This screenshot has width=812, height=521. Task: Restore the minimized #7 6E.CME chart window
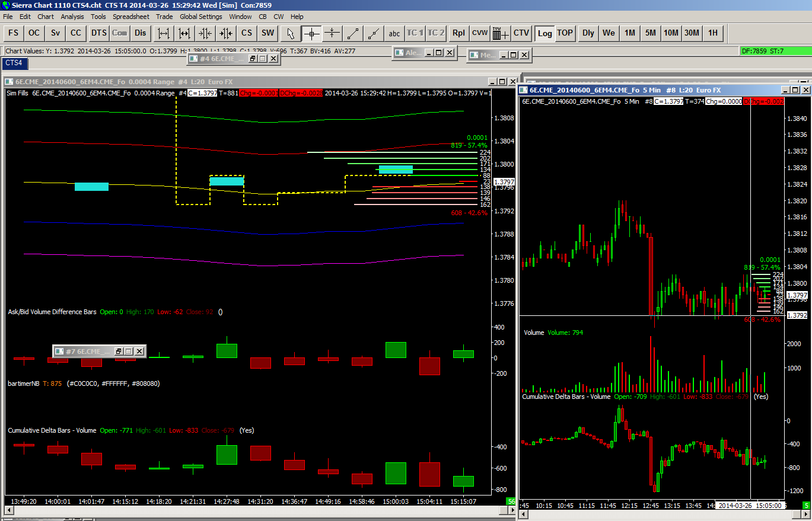click(118, 351)
